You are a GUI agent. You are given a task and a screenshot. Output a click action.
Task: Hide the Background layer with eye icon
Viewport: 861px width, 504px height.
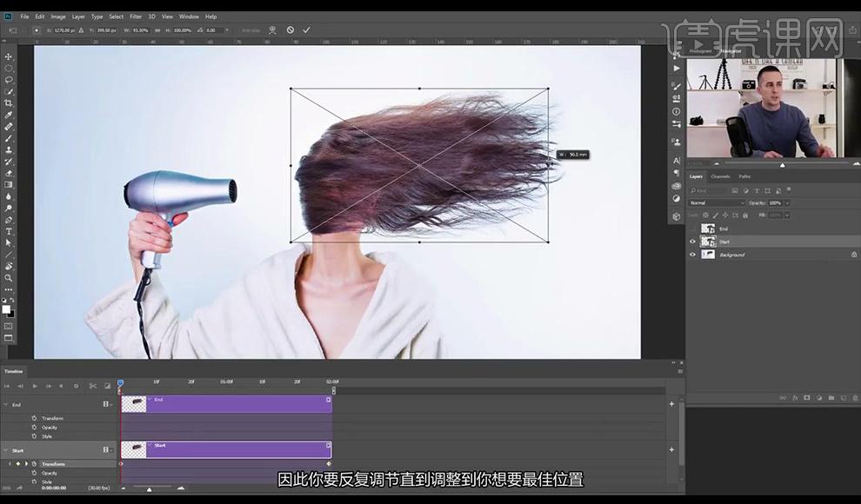point(692,255)
